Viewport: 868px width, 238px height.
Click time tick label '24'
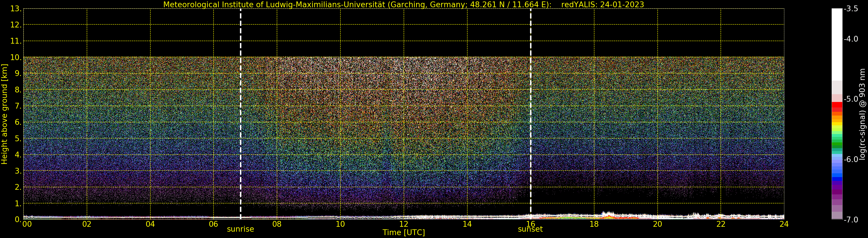pos(784,224)
